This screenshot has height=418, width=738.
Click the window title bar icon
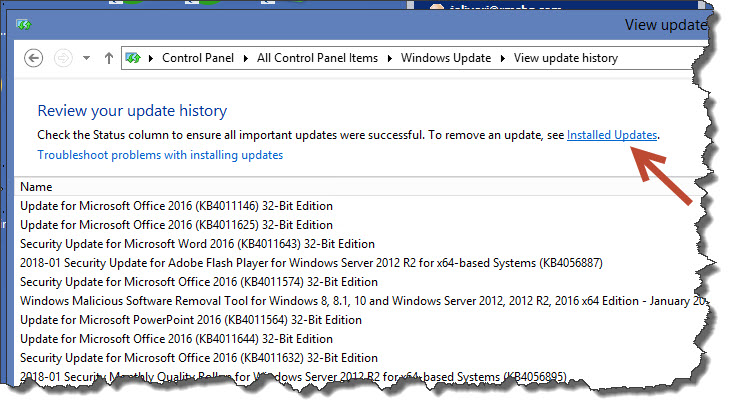(x=24, y=24)
